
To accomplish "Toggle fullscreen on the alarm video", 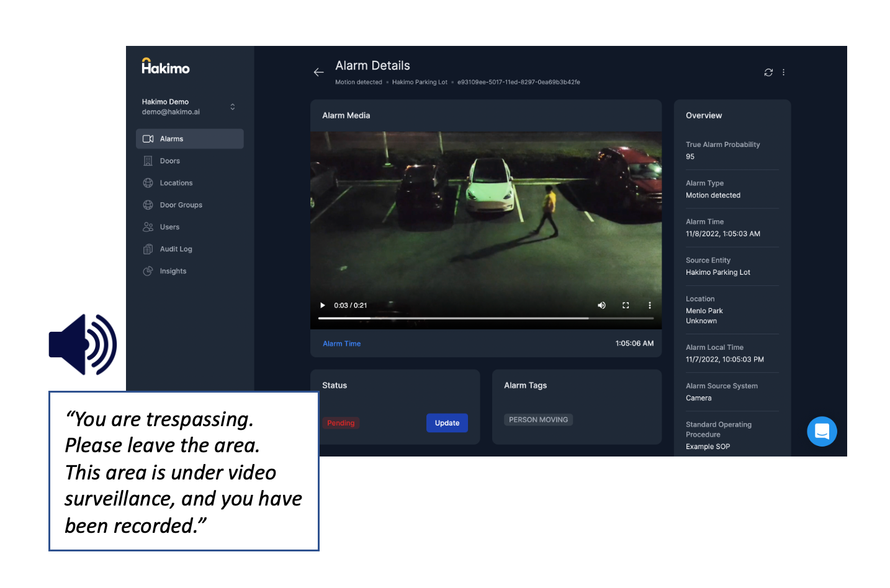I will click(x=626, y=305).
